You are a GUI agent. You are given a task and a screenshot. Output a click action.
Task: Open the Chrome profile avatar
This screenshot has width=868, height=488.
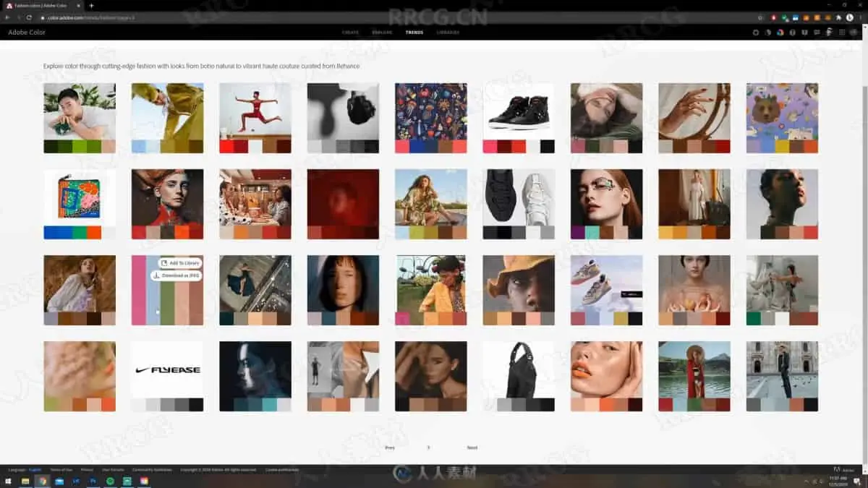(849, 17)
